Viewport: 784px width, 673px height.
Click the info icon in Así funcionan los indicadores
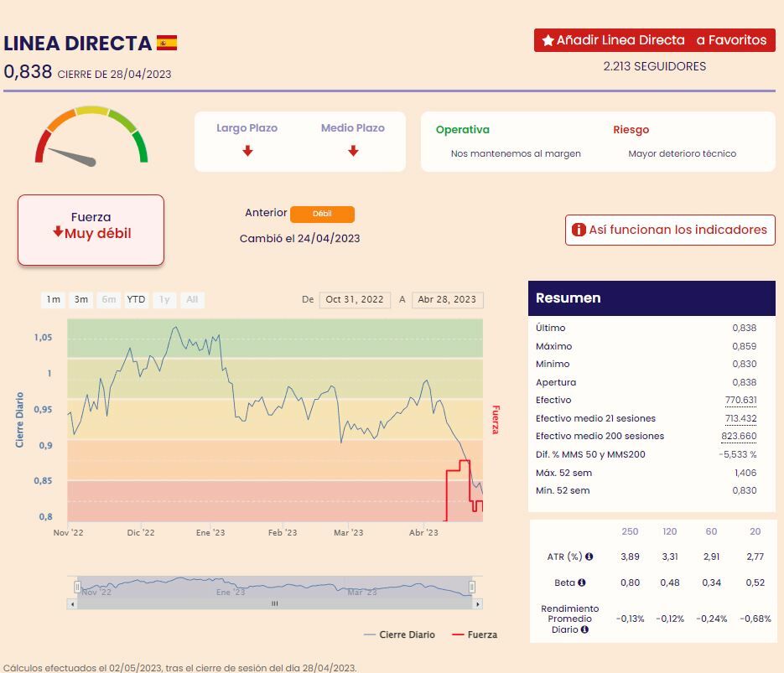pyautogui.click(x=579, y=230)
